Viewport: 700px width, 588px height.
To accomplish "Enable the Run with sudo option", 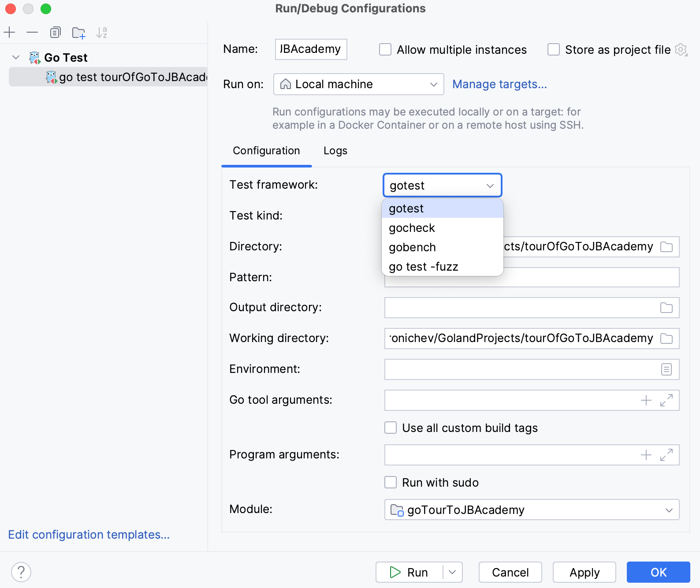I will click(391, 482).
